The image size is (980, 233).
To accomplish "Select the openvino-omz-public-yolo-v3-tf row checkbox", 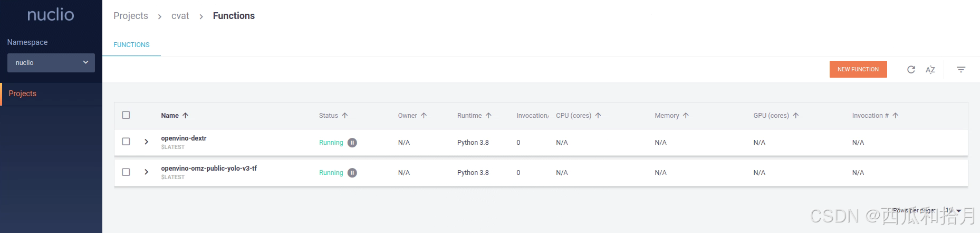I will (126, 172).
